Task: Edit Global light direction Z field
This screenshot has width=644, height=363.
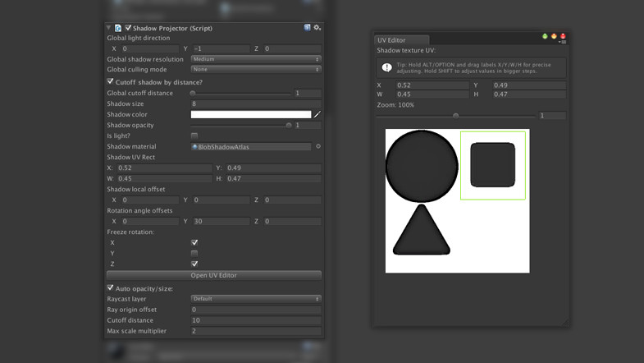Action: pyautogui.click(x=292, y=48)
